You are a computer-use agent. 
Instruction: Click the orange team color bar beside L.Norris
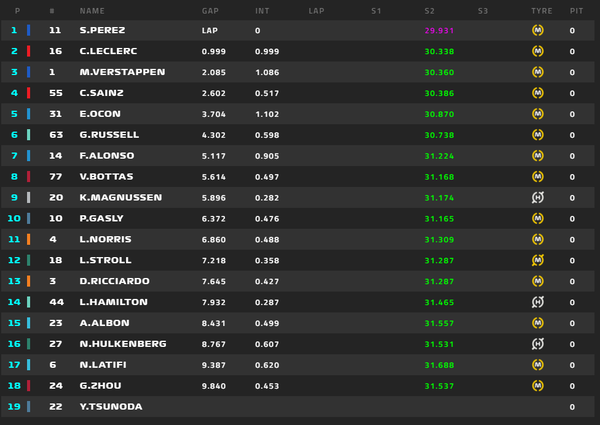29,239
